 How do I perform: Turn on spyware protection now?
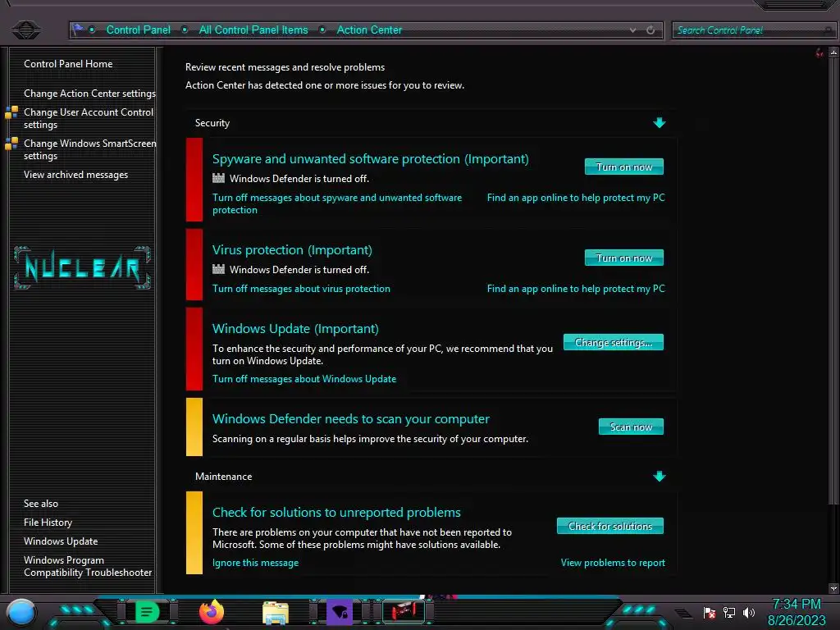tap(624, 167)
